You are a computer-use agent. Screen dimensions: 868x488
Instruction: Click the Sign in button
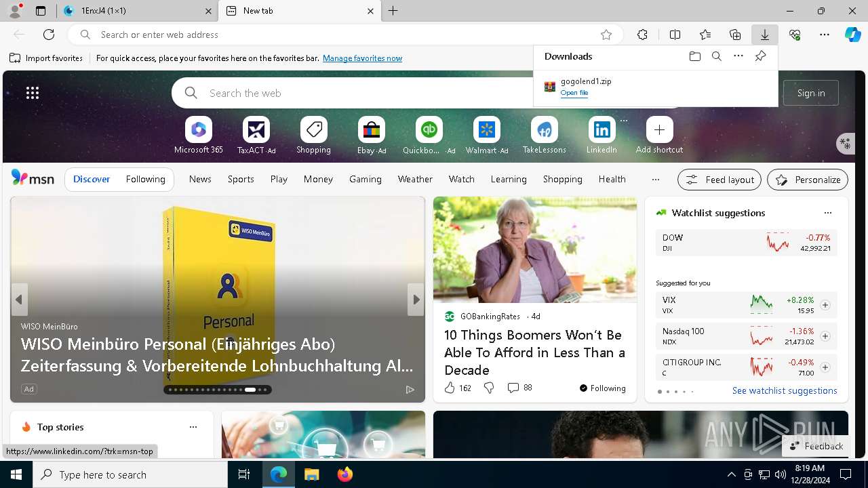(x=811, y=93)
